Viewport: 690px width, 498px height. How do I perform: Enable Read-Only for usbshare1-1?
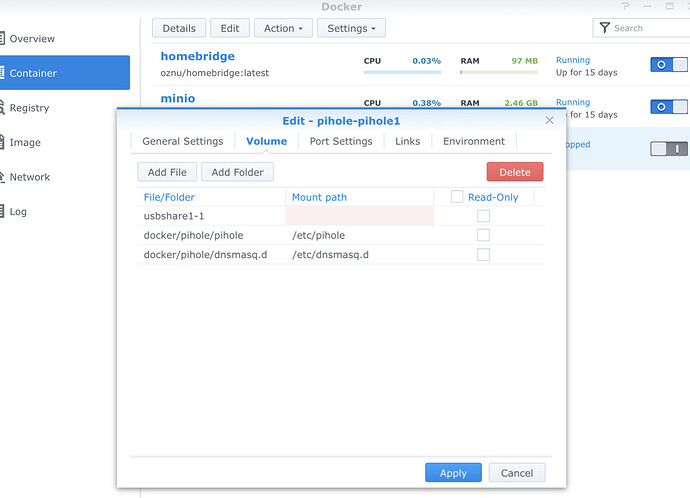(x=483, y=216)
